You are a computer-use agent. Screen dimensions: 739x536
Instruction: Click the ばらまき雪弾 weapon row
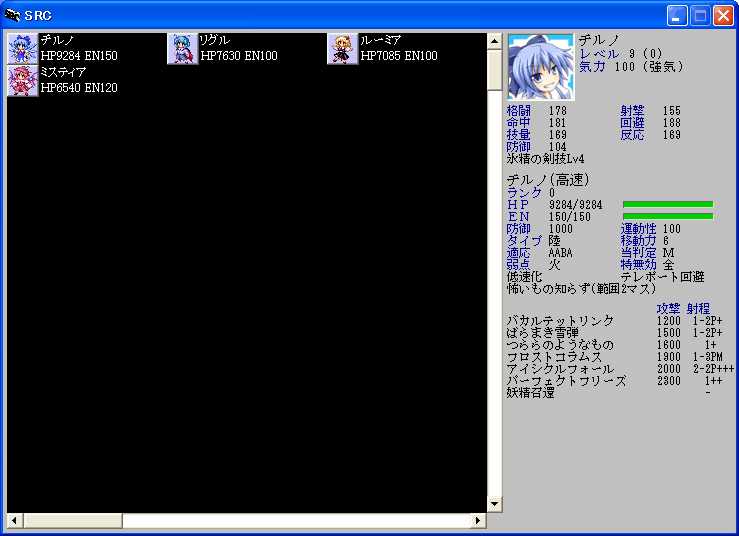click(x=620, y=333)
